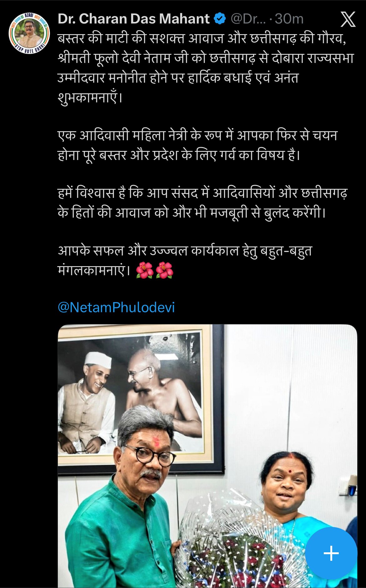Open the attached tweet photo
Screen dimensions: 366x588
point(207,456)
